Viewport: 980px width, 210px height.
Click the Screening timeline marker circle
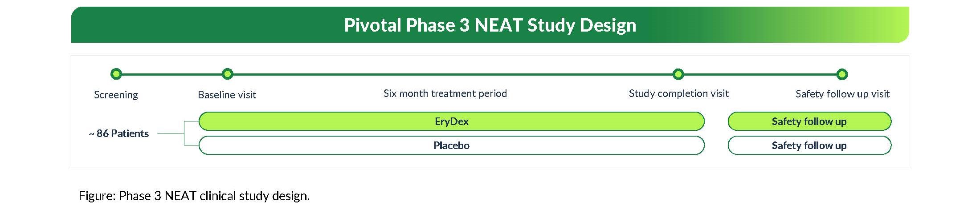[116, 74]
